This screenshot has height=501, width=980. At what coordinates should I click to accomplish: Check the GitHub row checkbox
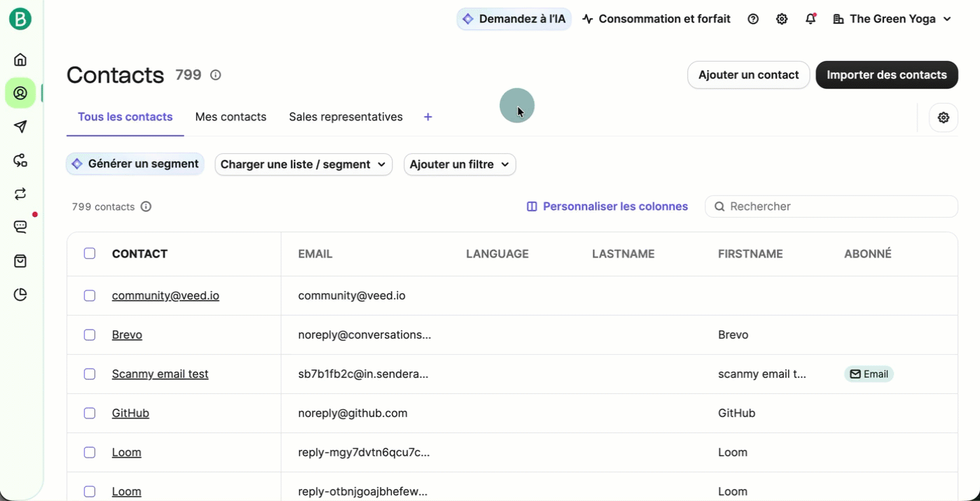click(90, 413)
